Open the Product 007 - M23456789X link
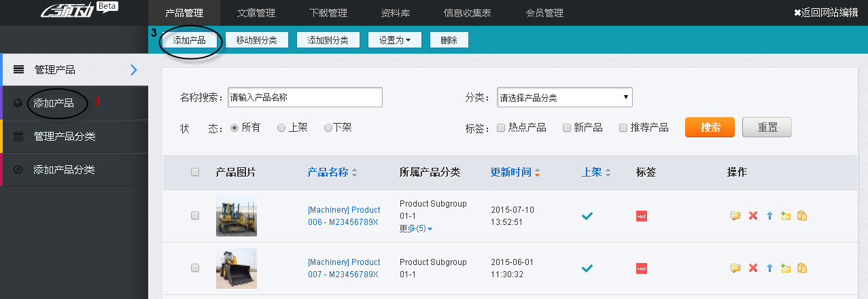This screenshot has width=868, height=299. pyautogui.click(x=344, y=268)
